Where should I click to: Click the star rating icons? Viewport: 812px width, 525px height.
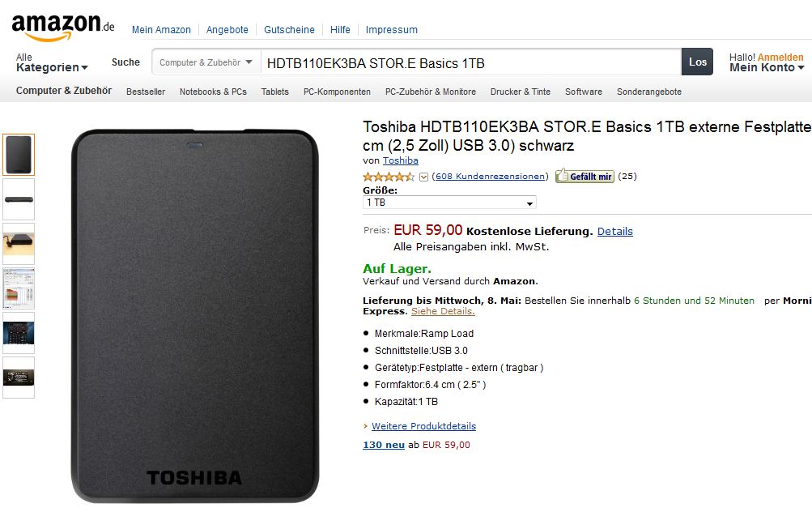(x=389, y=177)
